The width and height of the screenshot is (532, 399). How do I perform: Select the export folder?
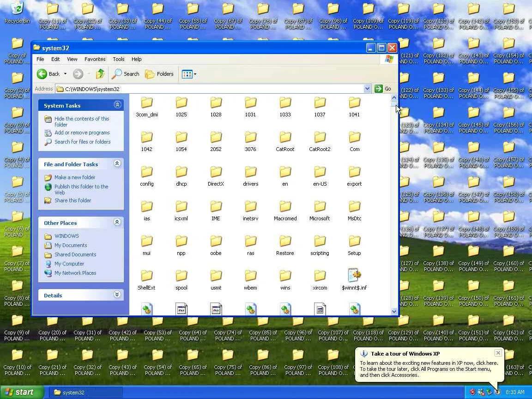(x=354, y=176)
